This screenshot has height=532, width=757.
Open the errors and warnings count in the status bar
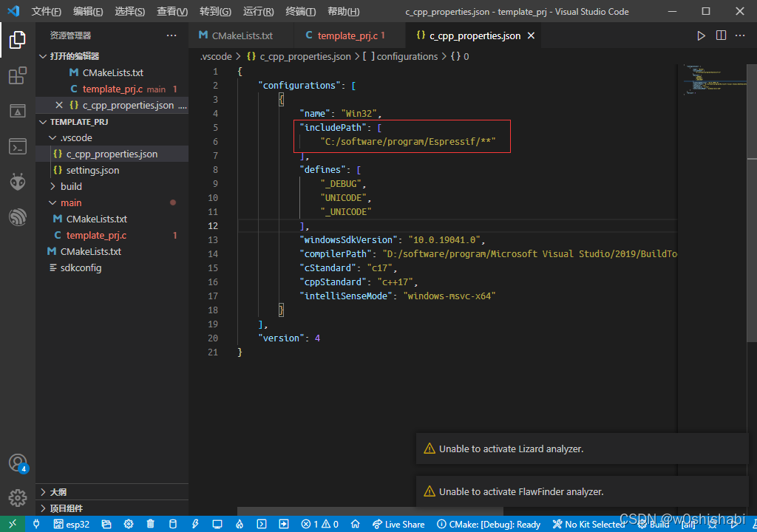319,524
